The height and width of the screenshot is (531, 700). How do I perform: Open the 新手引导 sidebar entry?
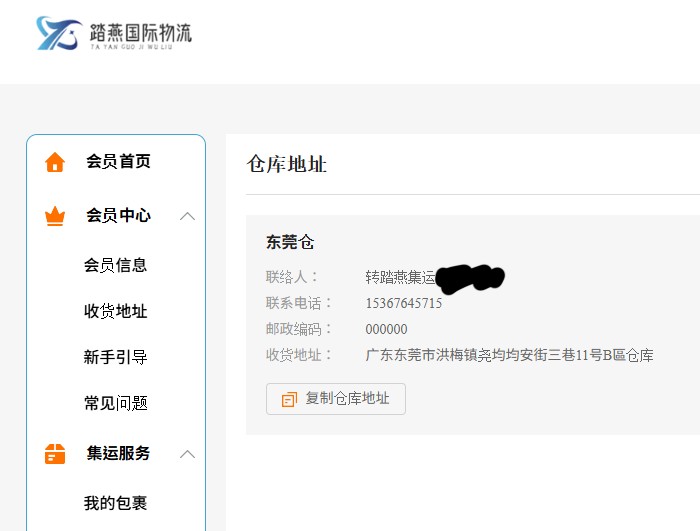[x=115, y=357]
